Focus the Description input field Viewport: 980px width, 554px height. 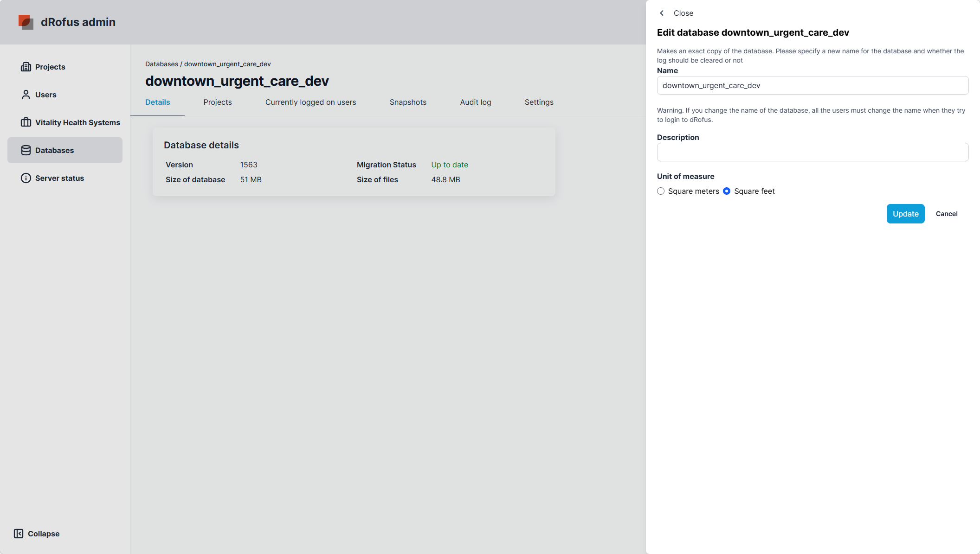click(x=812, y=152)
